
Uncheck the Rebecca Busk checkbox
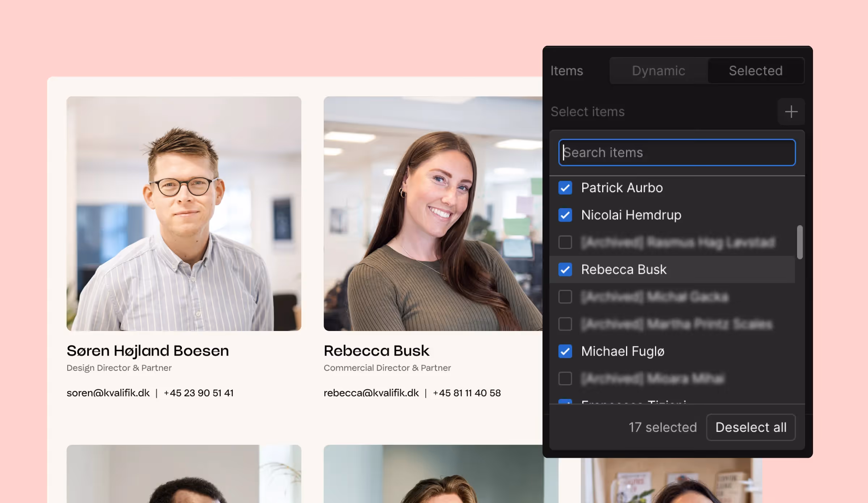tap(565, 270)
